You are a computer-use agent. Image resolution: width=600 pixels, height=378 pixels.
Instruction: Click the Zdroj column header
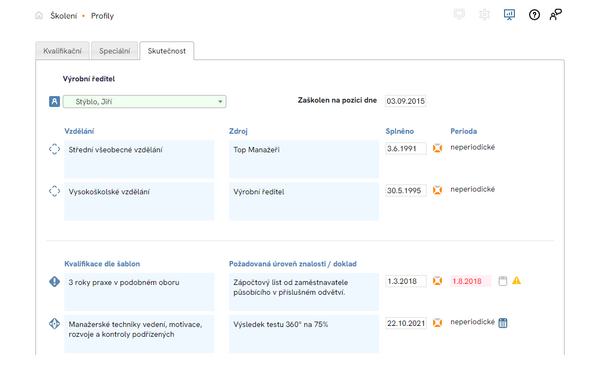238,131
